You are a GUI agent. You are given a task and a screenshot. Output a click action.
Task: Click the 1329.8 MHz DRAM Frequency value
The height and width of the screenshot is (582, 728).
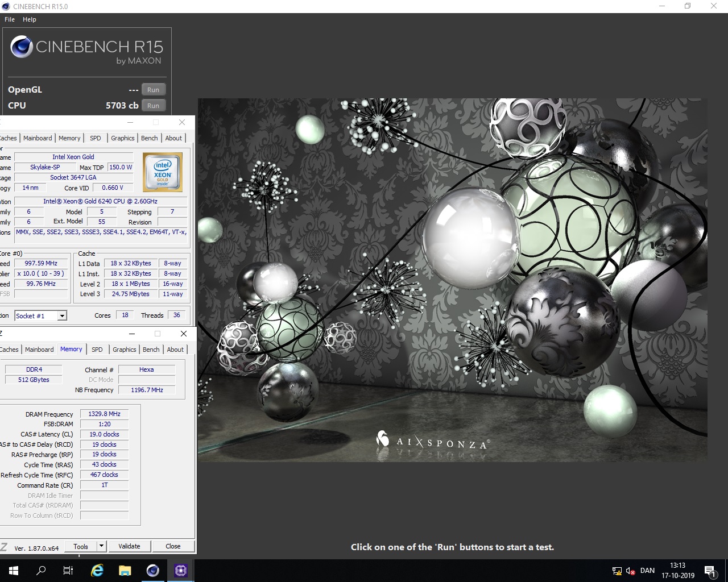pyautogui.click(x=104, y=414)
